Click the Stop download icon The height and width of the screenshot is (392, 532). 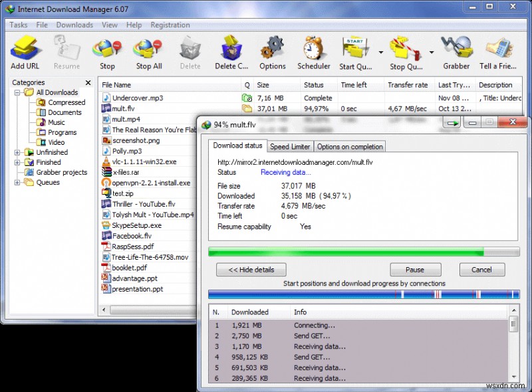107,50
